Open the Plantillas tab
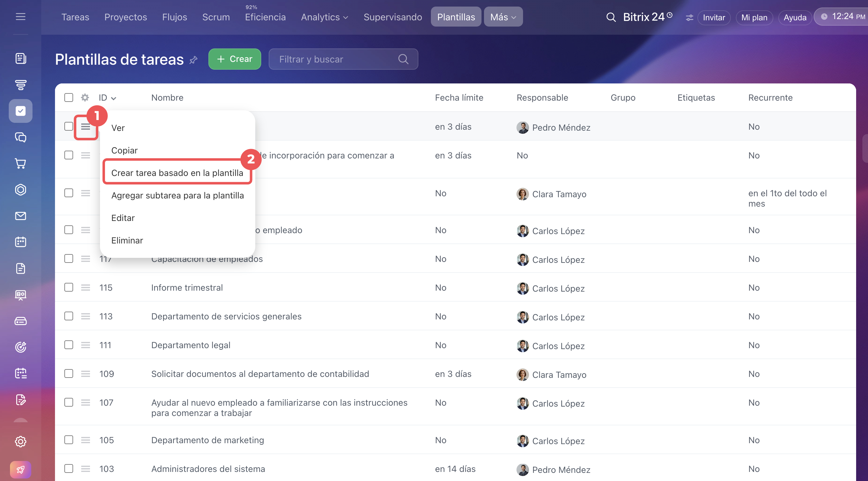This screenshot has height=481, width=868. (x=456, y=17)
